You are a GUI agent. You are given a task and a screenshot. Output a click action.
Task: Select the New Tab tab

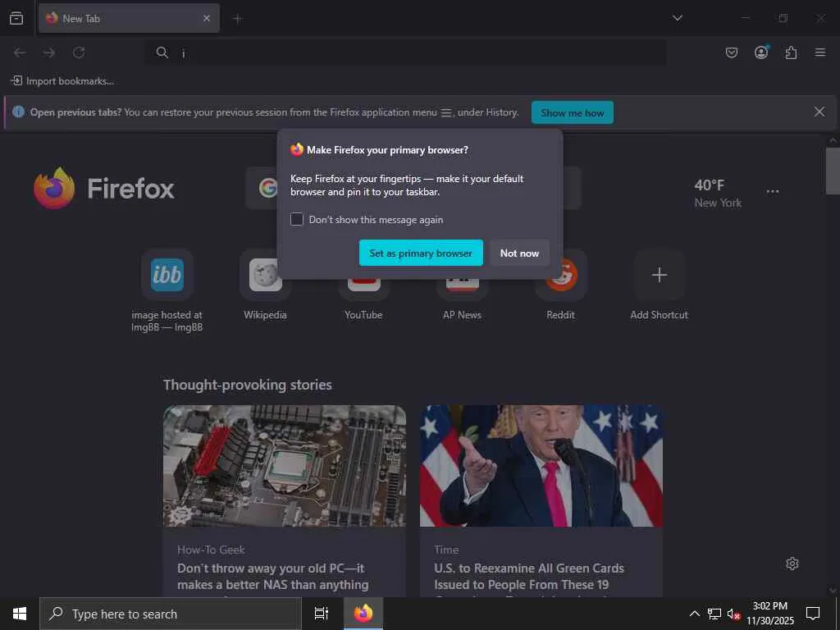coord(129,18)
